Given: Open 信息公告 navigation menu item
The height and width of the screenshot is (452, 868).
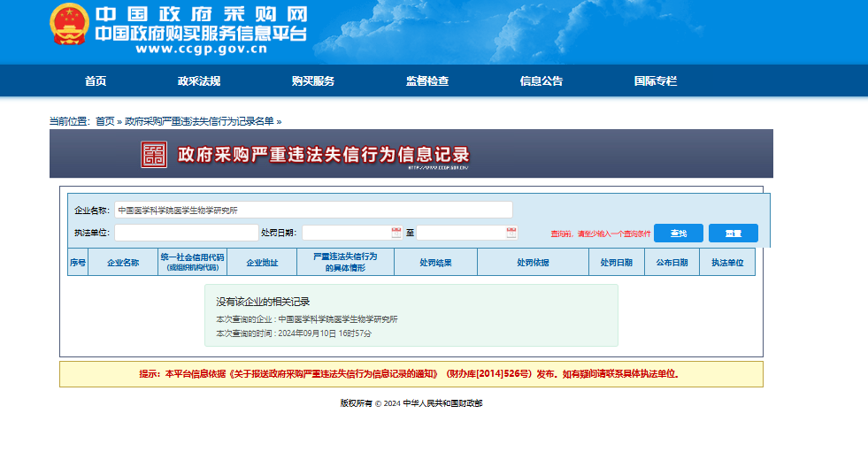Looking at the screenshot, I should (x=541, y=80).
